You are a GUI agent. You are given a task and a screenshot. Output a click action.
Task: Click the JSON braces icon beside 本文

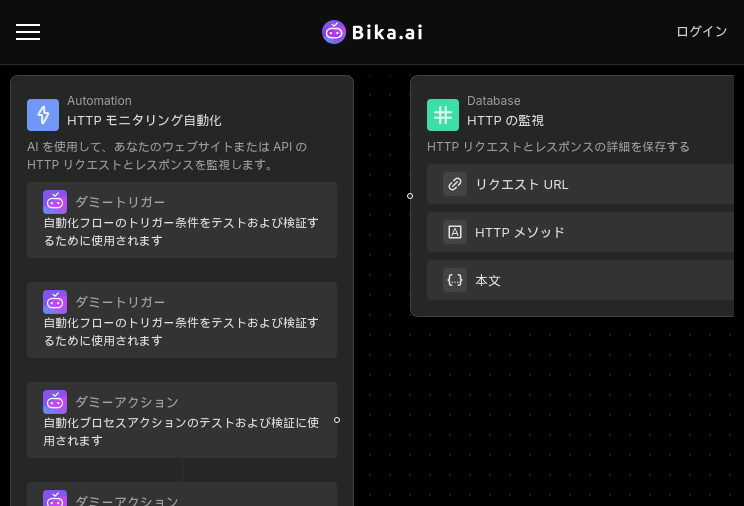click(x=455, y=280)
